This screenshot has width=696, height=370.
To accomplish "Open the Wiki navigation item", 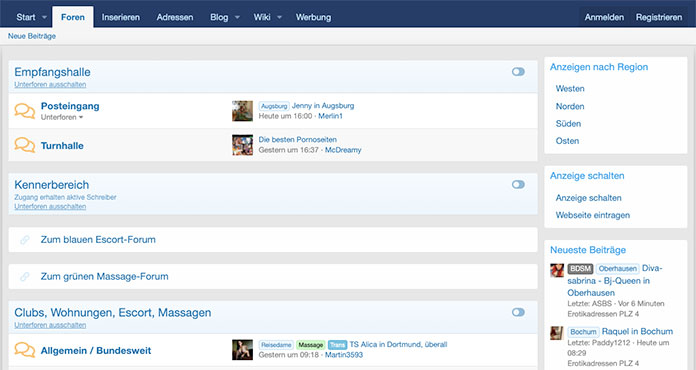I will coord(262,17).
